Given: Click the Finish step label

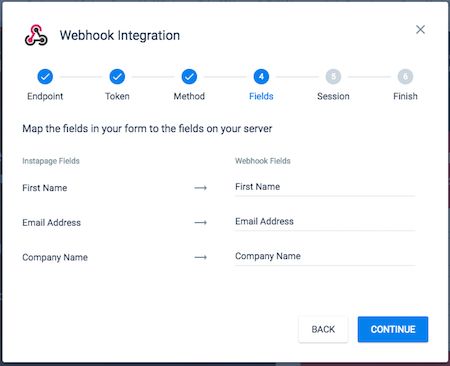Looking at the screenshot, I should tap(405, 96).
